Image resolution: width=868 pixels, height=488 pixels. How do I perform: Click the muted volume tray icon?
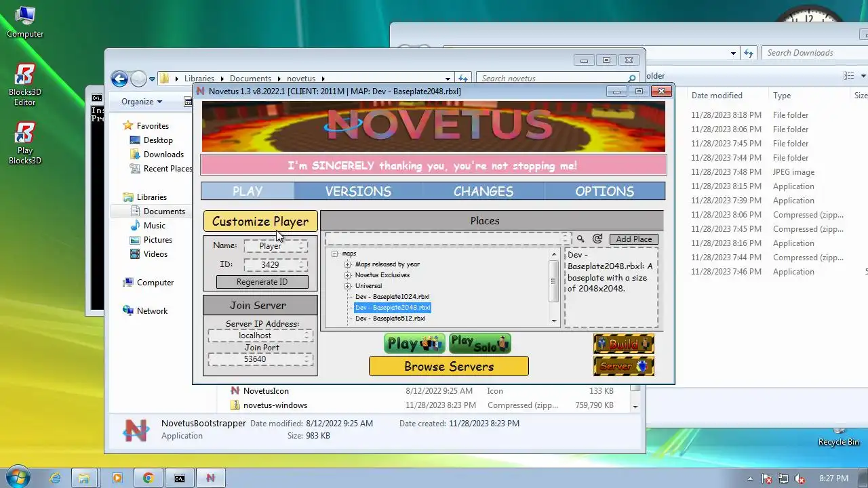800,479
